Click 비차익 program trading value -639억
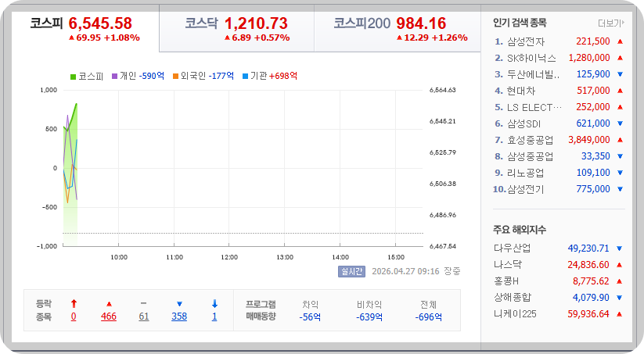The width and height of the screenshot is (644, 354). 369,317
